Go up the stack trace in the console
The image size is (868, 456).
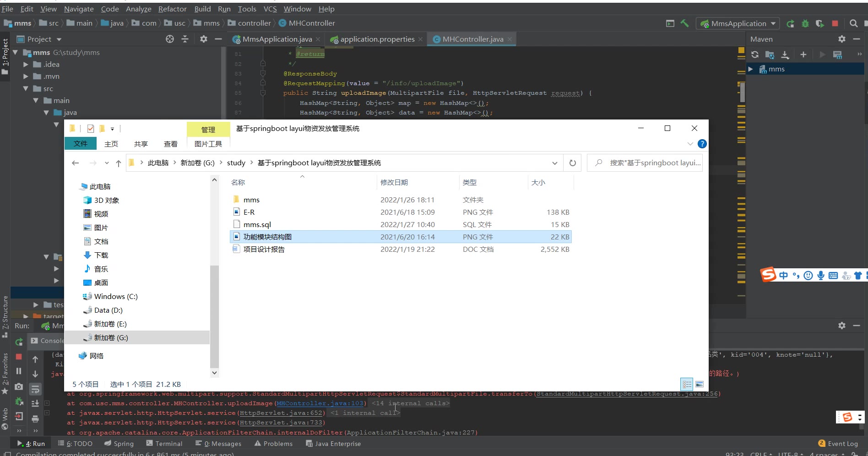[x=35, y=359]
